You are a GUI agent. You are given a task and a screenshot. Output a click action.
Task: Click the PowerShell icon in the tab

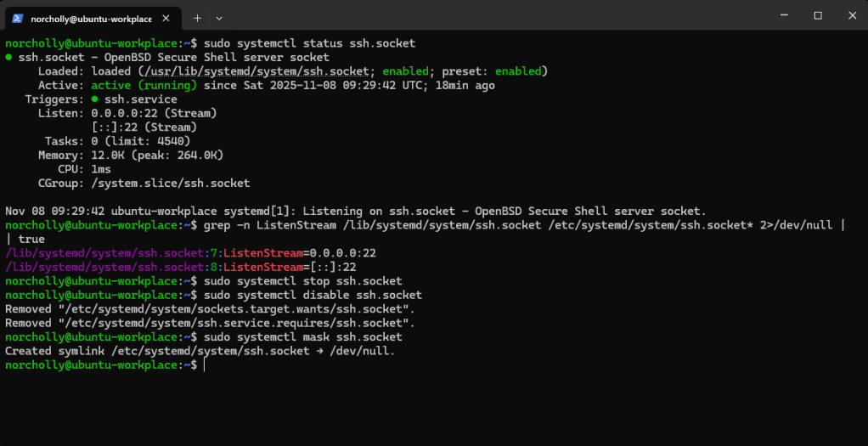pyautogui.click(x=17, y=17)
